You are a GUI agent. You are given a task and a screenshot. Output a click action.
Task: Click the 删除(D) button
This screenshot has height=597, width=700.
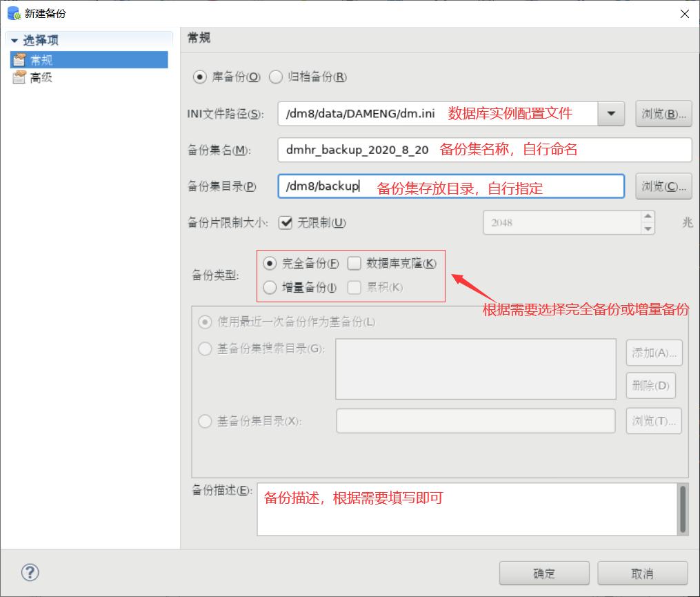(x=650, y=385)
